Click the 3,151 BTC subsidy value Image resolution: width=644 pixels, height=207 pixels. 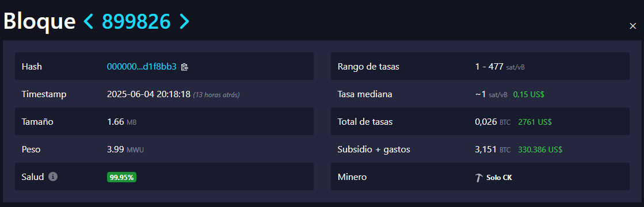[x=493, y=150]
